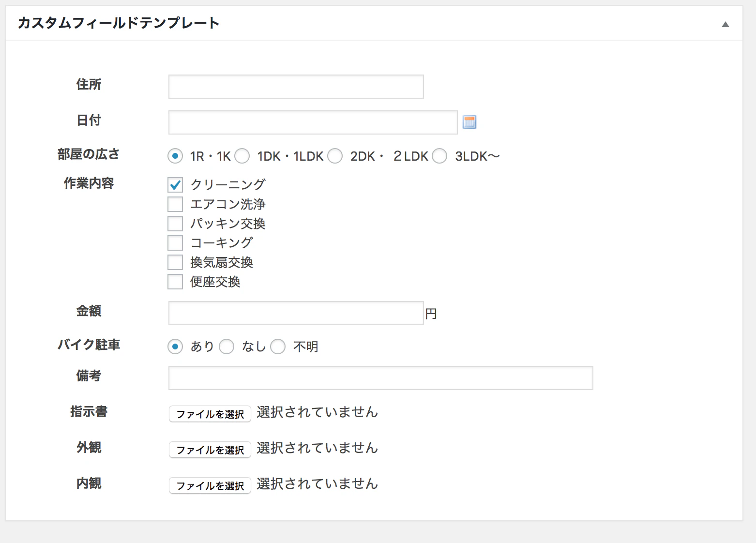Select なし for バイク駐車
The image size is (756, 543).
[227, 347]
